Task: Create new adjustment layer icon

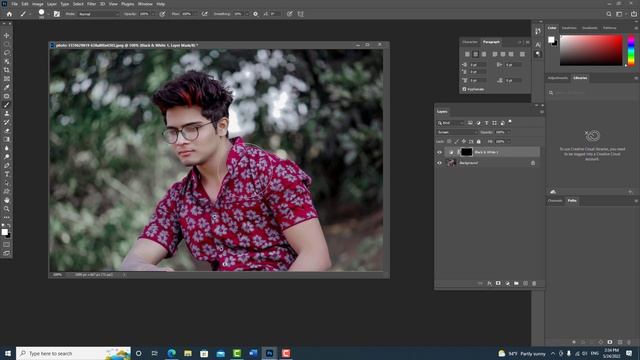Action: [507, 283]
